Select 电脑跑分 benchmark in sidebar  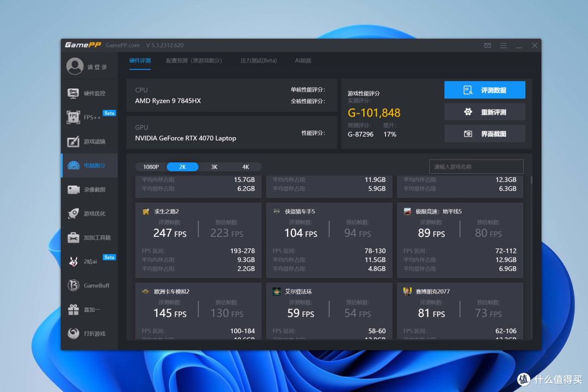pyautogui.click(x=90, y=166)
